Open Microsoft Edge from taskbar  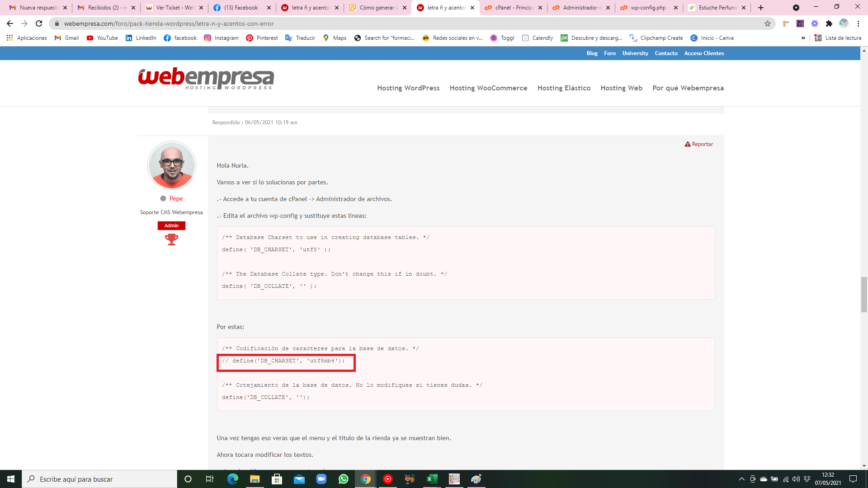point(233,479)
